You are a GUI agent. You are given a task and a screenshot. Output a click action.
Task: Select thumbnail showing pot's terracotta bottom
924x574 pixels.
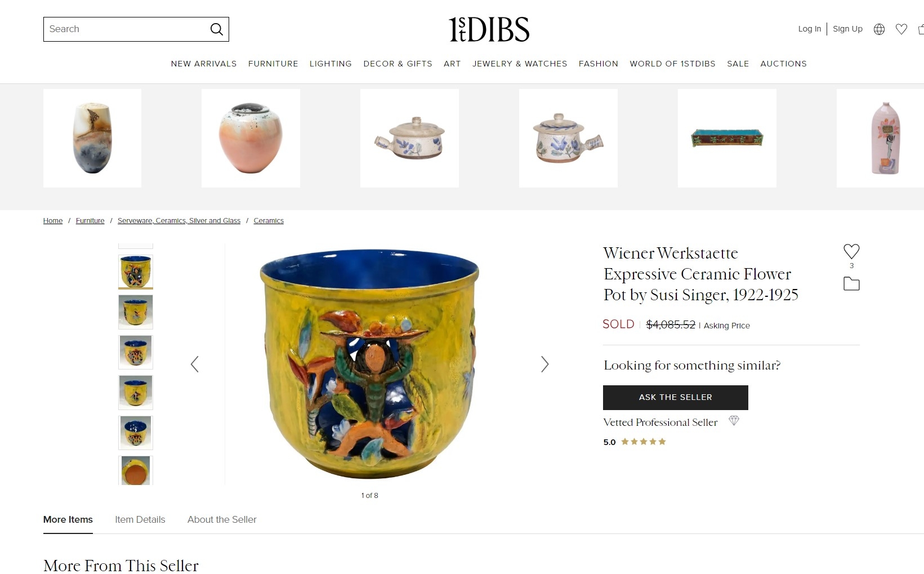click(136, 470)
